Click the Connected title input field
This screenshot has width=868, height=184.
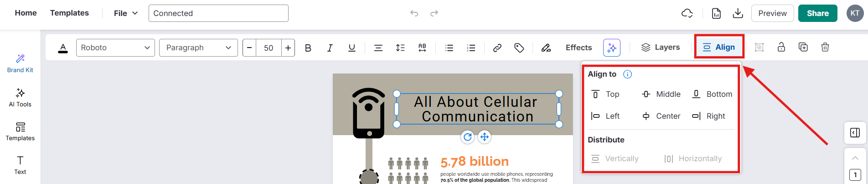coord(218,13)
